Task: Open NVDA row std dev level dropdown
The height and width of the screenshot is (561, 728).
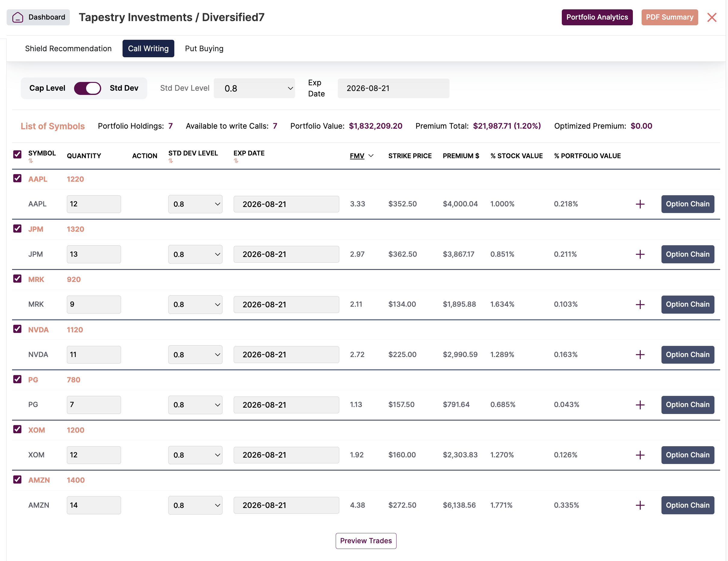Action: pos(195,355)
